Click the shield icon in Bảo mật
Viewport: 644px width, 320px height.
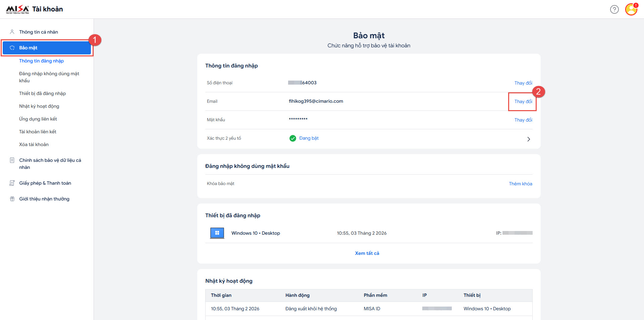[x=12, y=48]
